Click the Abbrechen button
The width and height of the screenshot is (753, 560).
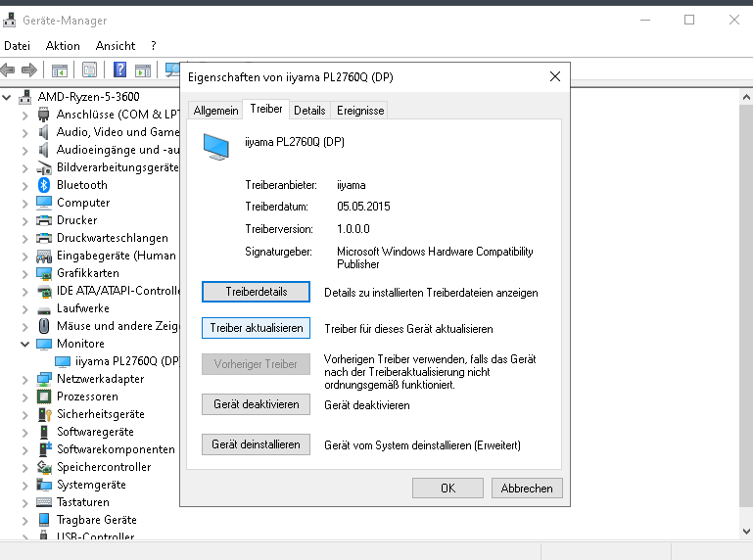[527, 489]
